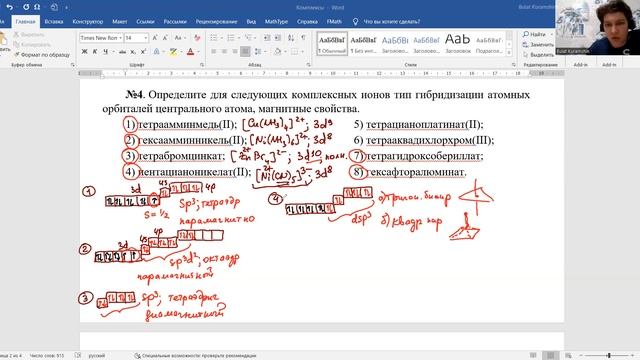640x360 pixels.
Task: Decrease font size with shrink font icon
Action: 165,38
